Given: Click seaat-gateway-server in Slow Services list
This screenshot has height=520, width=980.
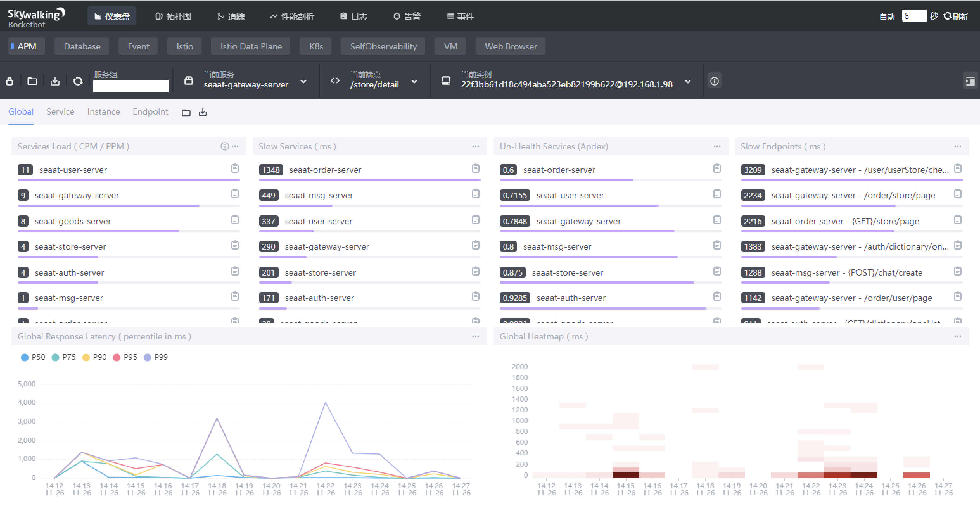Looking at the screenshot, I should [x=327, y=246].
